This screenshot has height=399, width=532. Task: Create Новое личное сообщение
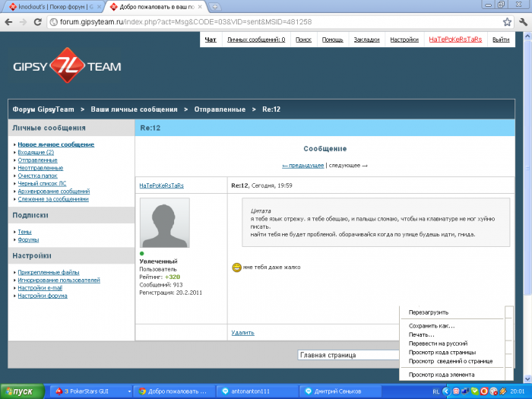[x=56, y=144]
